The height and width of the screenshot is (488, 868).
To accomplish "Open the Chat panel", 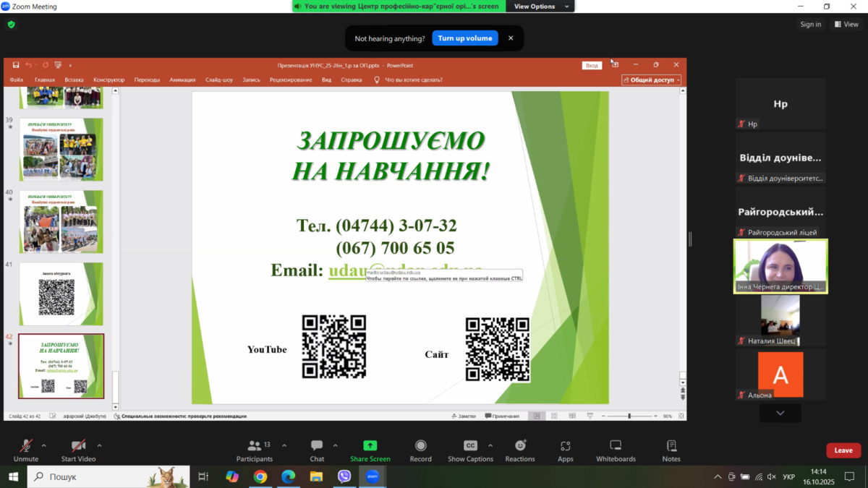I will click(x=317, y=446).
